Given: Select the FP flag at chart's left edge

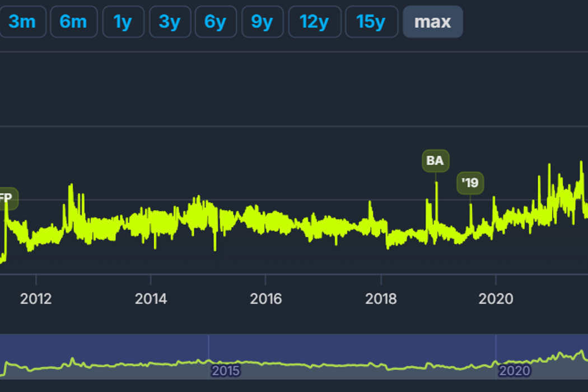Looking at the screenshot, I should pos(7,198).
